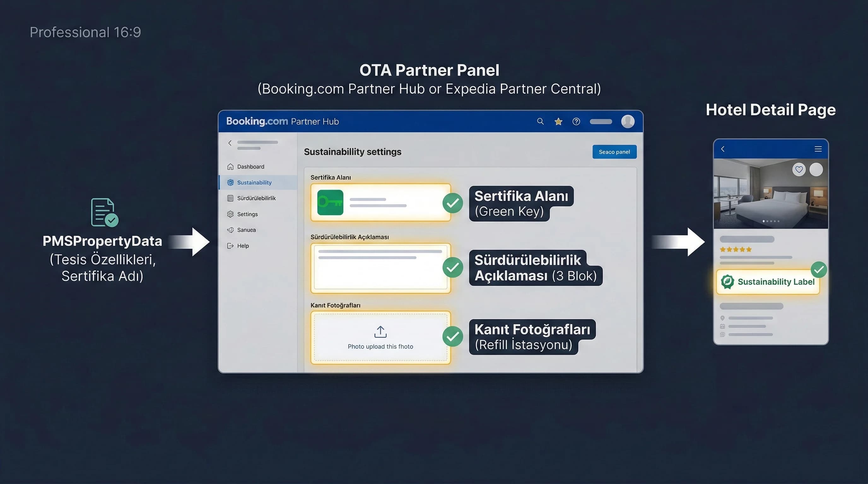Click the Seaco panel button
Image resolution: width=868 pixels, height=484 pixels.
pos(614,152)
